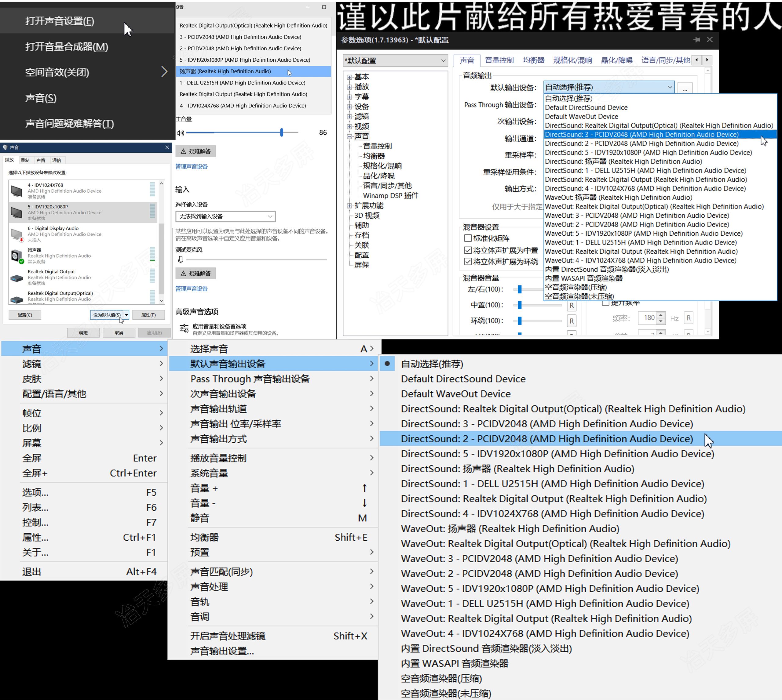Reset 环绕 mixer volume with R button

point(572,321)
